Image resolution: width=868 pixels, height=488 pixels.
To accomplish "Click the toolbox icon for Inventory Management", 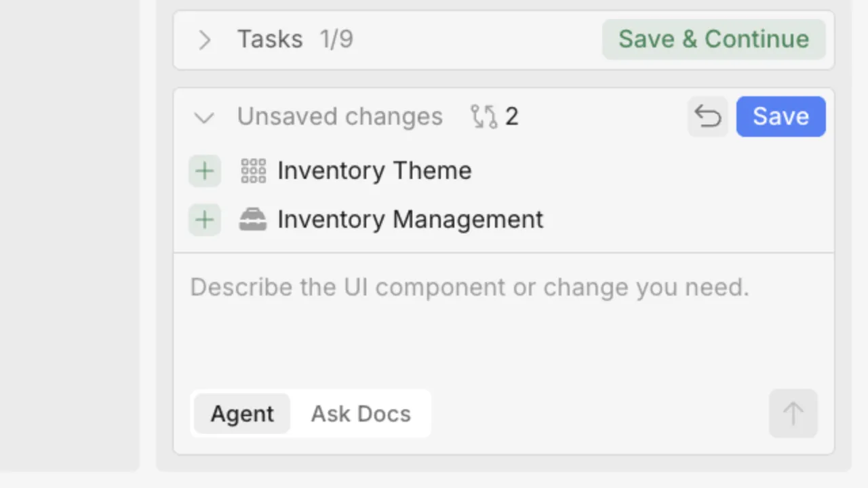I will (253, 220).
